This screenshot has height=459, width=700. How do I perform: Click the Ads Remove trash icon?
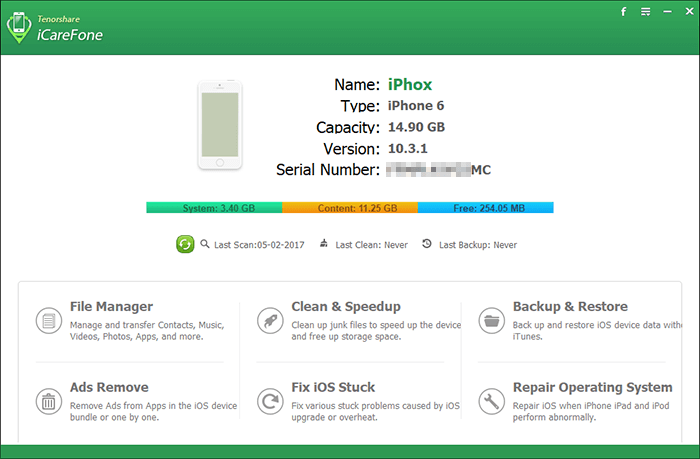click(48, 401)
